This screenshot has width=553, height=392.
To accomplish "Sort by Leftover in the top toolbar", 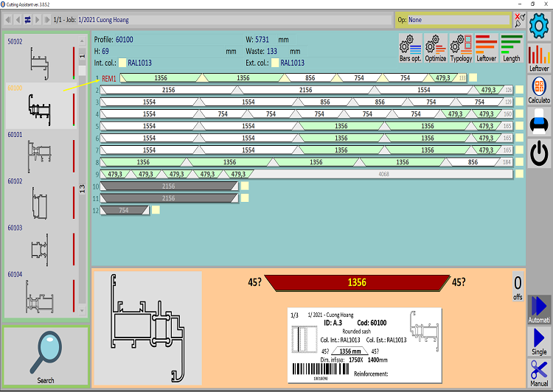I will click(487, 49).
